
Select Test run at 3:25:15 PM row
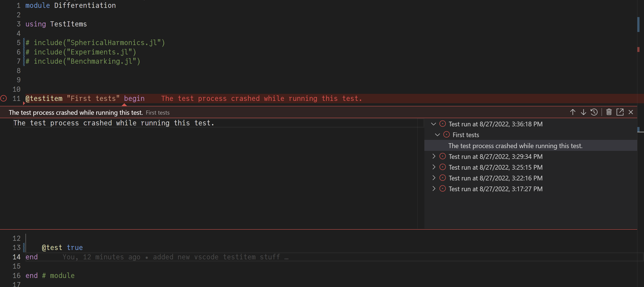(x=530, y=167)
